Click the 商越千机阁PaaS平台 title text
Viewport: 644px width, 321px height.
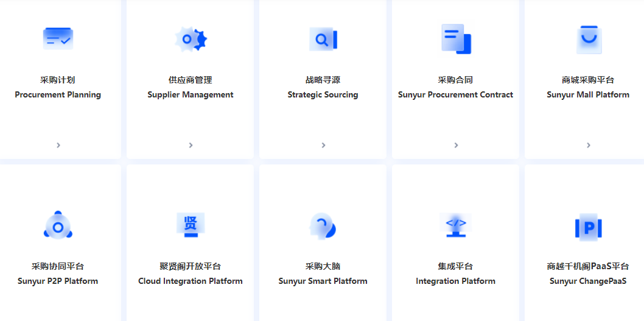(x=588, y=266)
